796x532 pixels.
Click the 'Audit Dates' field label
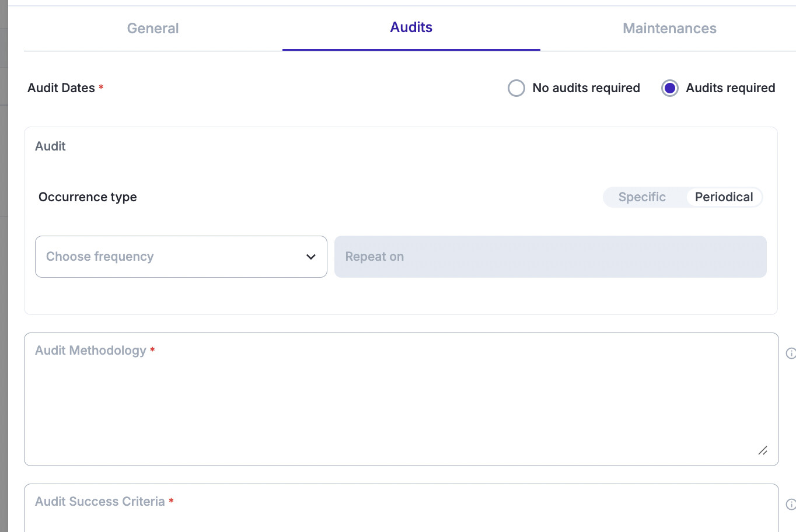point(61,88)
